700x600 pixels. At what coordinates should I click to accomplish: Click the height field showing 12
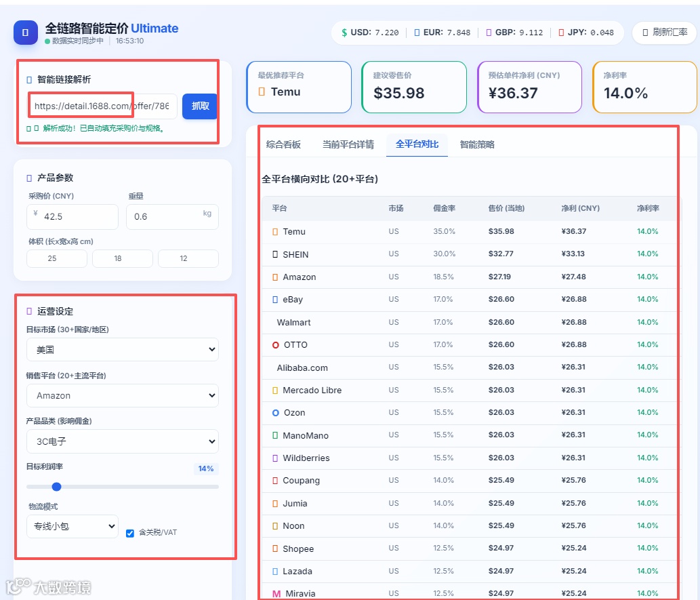(188, 259)
